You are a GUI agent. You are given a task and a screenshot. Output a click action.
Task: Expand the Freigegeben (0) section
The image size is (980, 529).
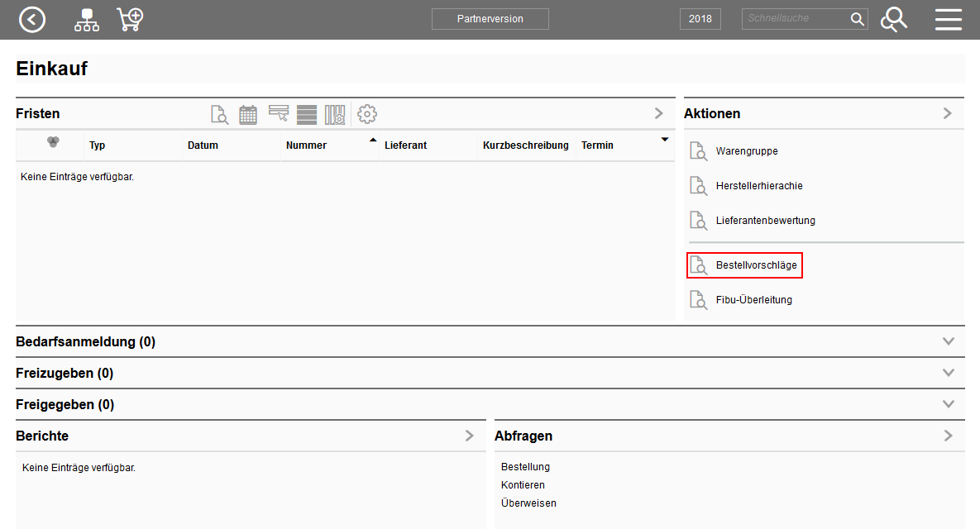pyautogui.click(x=948, y=404)
